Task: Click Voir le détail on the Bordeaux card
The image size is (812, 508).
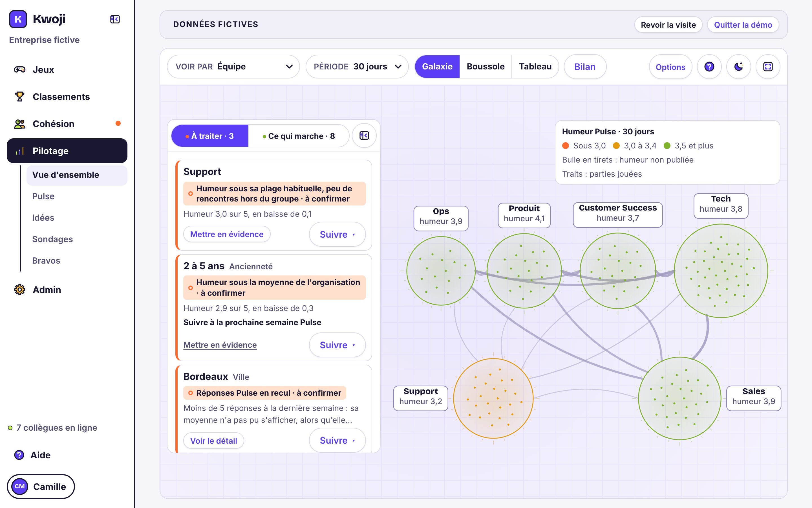Action: coord(214,441)
